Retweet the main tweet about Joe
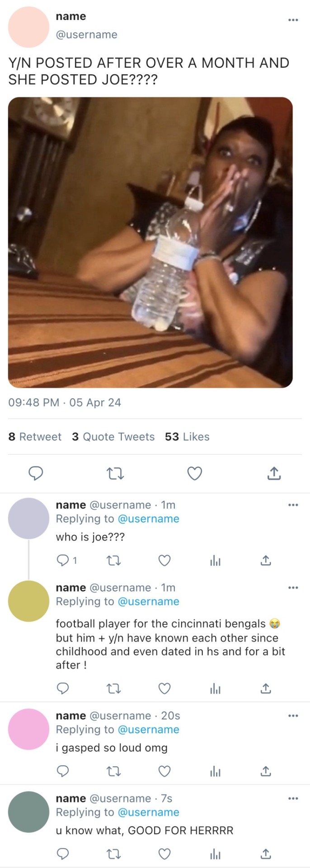Screen dimensions: 310x868 click(x=115, y=473)
